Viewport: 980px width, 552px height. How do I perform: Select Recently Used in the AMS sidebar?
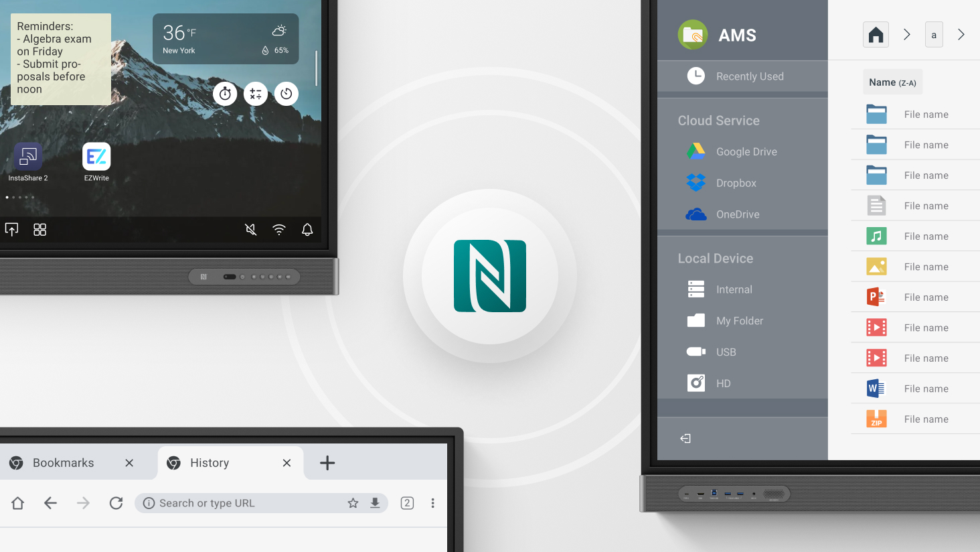pyautogui.click(x=749, y=76)
